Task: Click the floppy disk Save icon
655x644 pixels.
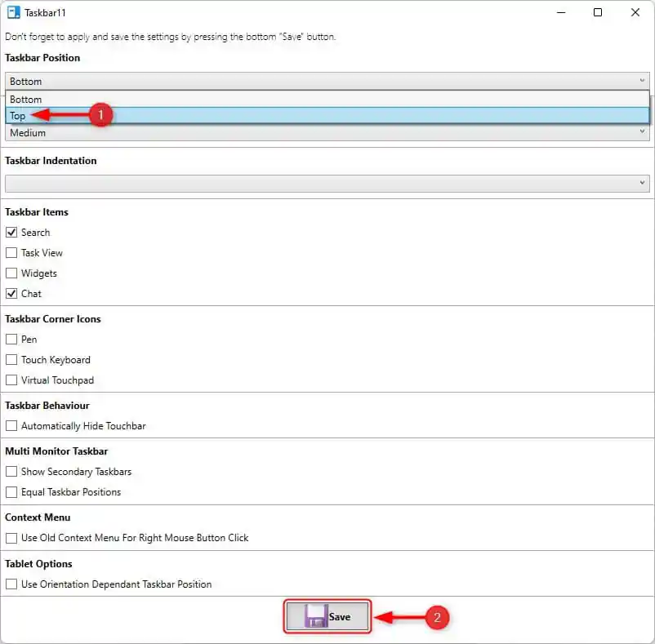Action: click(x=316, y=616)
